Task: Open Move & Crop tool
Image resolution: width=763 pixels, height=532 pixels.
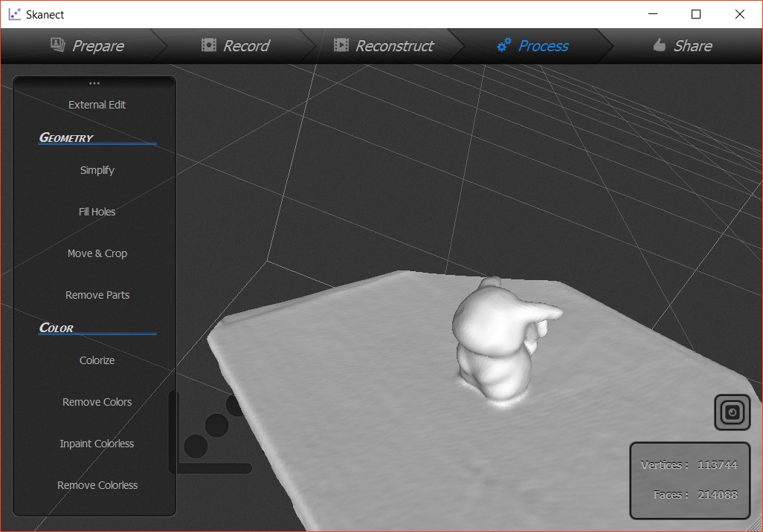Action: pyautogui.click(x=97, y=253)
